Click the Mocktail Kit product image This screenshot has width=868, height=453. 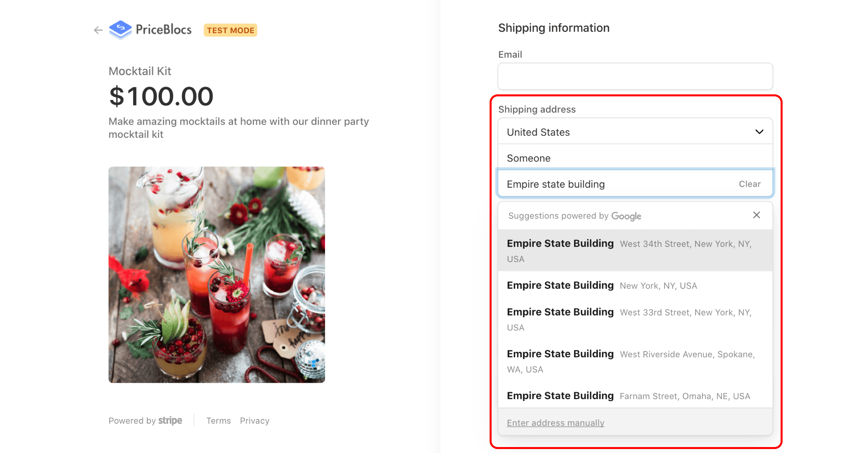coord(217,275)
